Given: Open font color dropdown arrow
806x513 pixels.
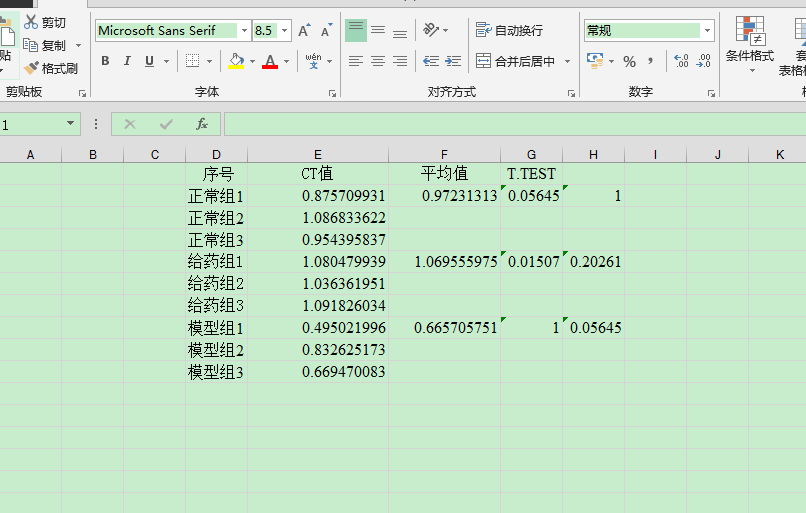Looking at the screenshot, I should (x=286, y=62).
